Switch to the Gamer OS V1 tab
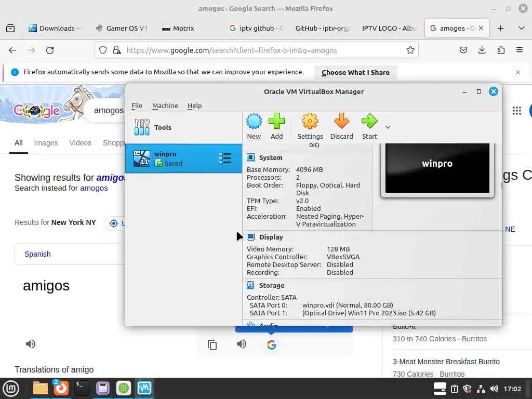Image resolution: width=532 pixels, height=399 pixels. pos(122,28)
